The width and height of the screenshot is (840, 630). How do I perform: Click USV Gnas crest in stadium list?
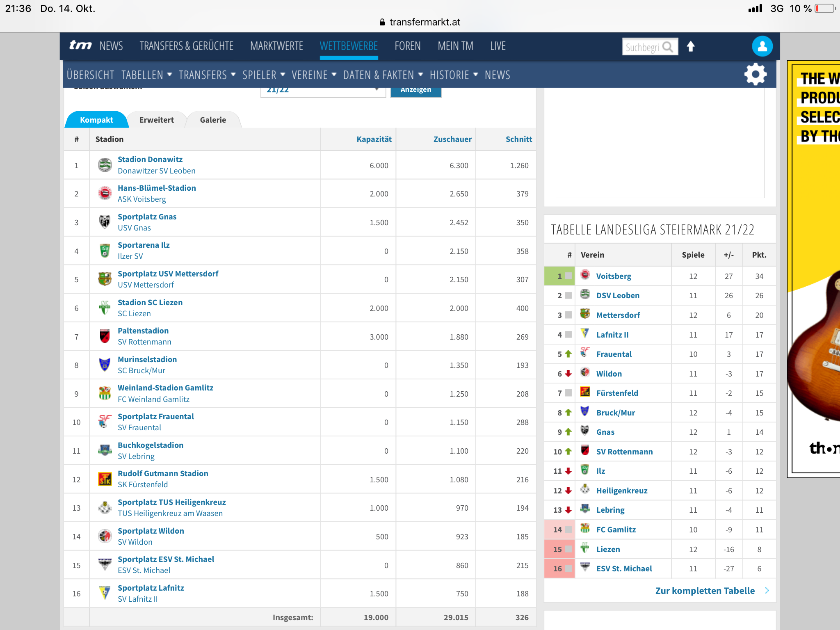pyautogui.click(x=105, y=222)
